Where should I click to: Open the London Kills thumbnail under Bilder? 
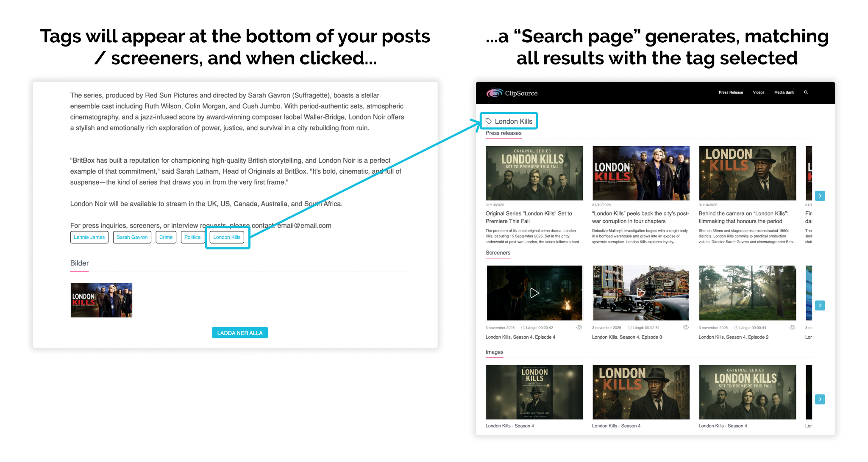[x=101, y=300]
